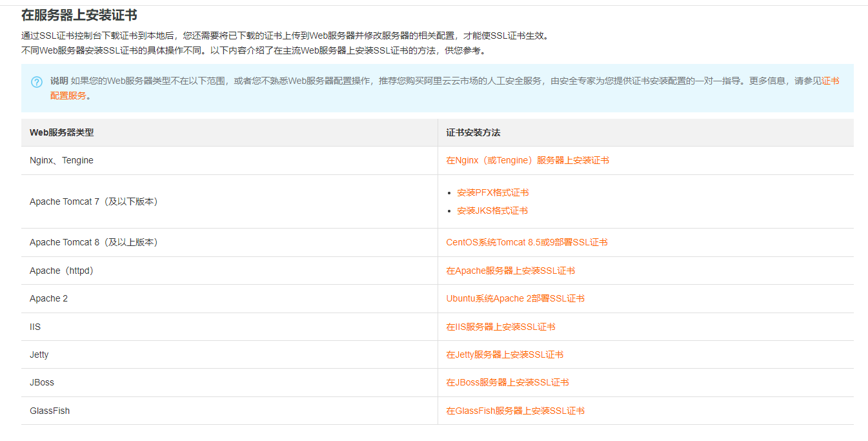This screenshot has height=441, width=868.
Task: Open 在JBoss服务器上安装SSL证书 link
Action: pos(507,382)
